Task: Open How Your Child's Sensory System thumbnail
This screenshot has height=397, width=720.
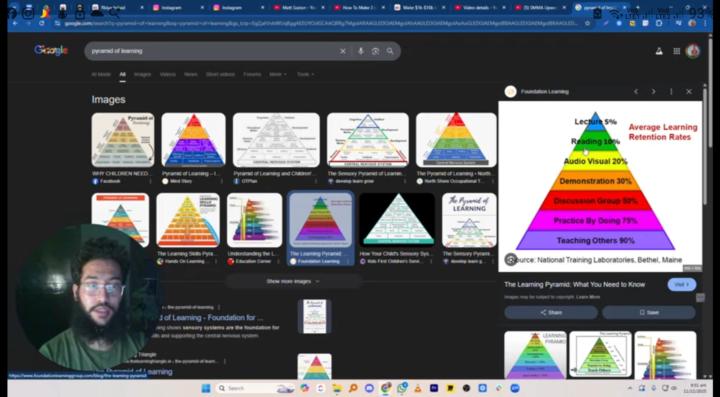Action: [397, 220]
